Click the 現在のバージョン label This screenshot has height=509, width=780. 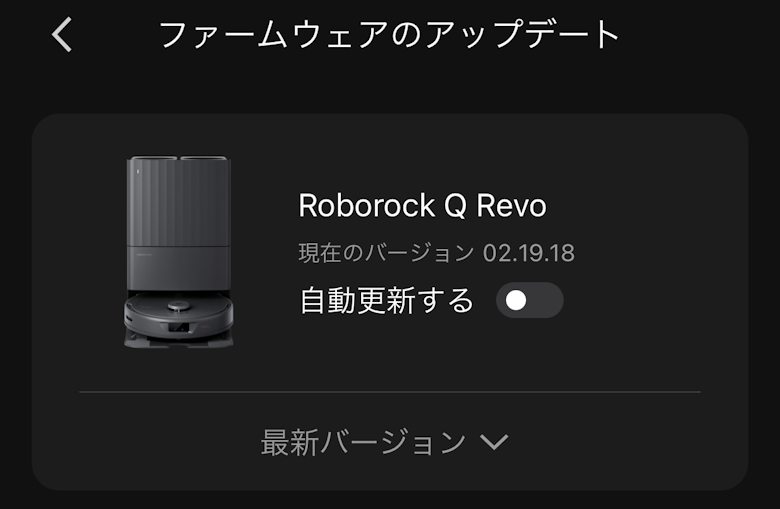[386, 253]
